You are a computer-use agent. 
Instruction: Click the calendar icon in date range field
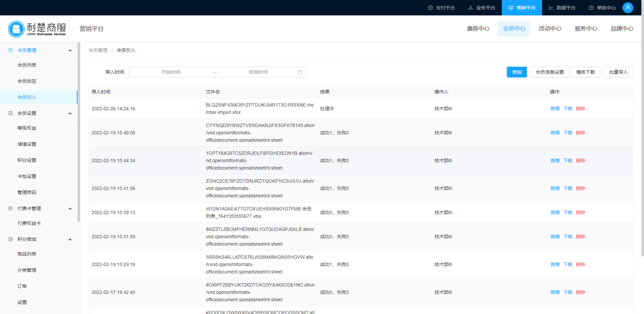[300, 72]
